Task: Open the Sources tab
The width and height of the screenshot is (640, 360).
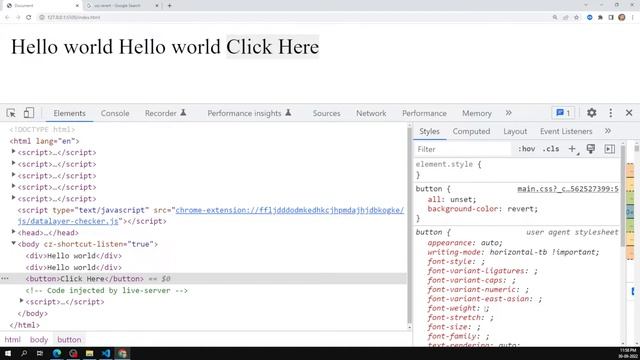Action: (x=327, y=113)
